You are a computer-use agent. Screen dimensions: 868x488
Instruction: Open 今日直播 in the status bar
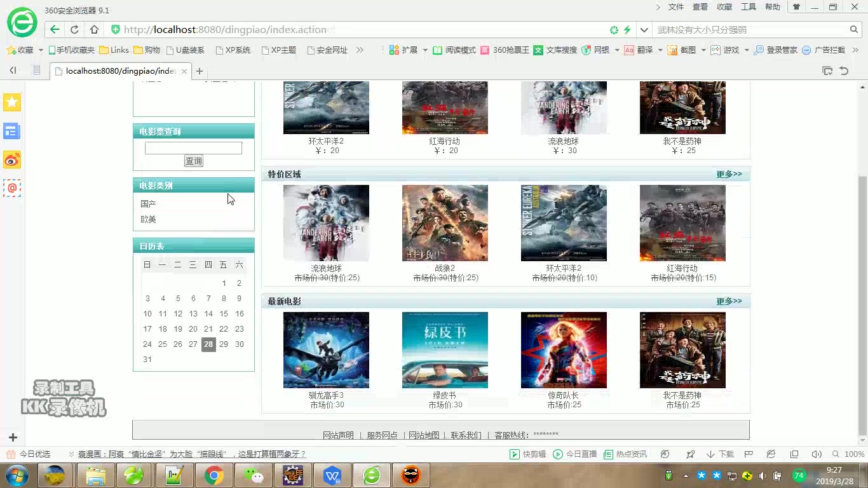575,454
